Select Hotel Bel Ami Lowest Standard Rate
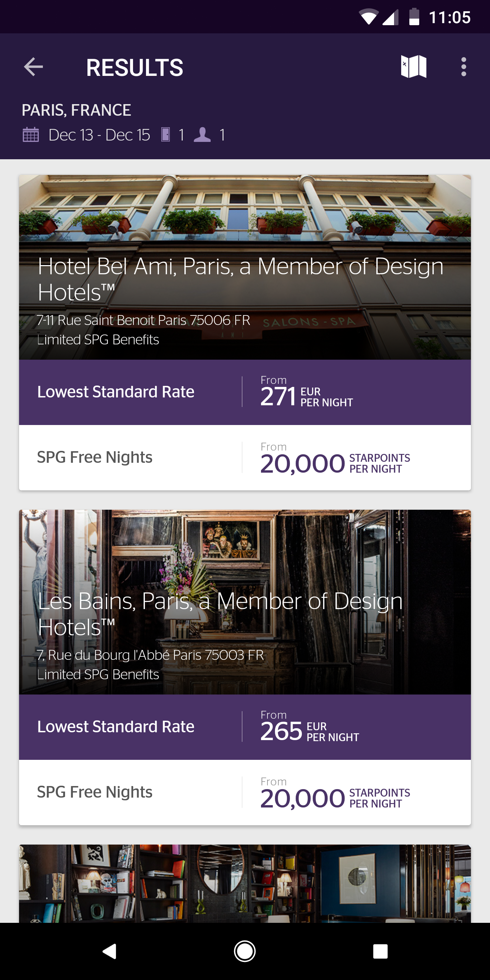Viewport: 490px width, 980px height. coord(245,392)
